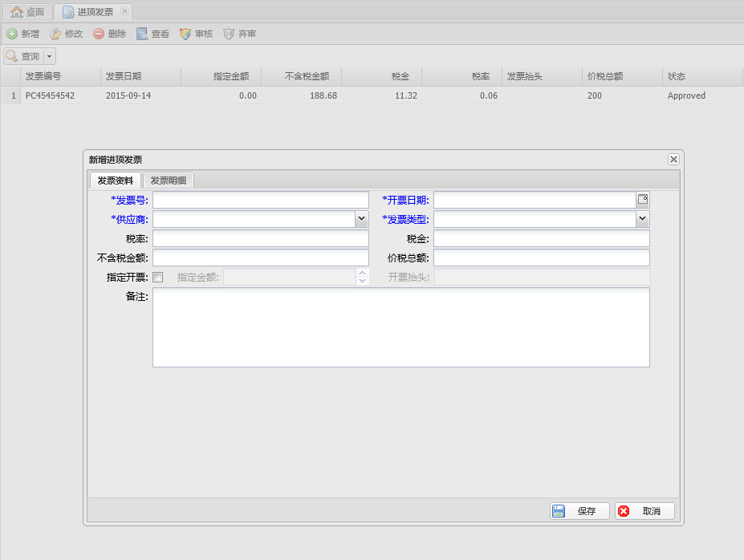The height and width of the screenshot is (560, 744).
Task: Click the 审核 (Approve) shield icon
Action: pyautogui.click(x=185, y=34)
